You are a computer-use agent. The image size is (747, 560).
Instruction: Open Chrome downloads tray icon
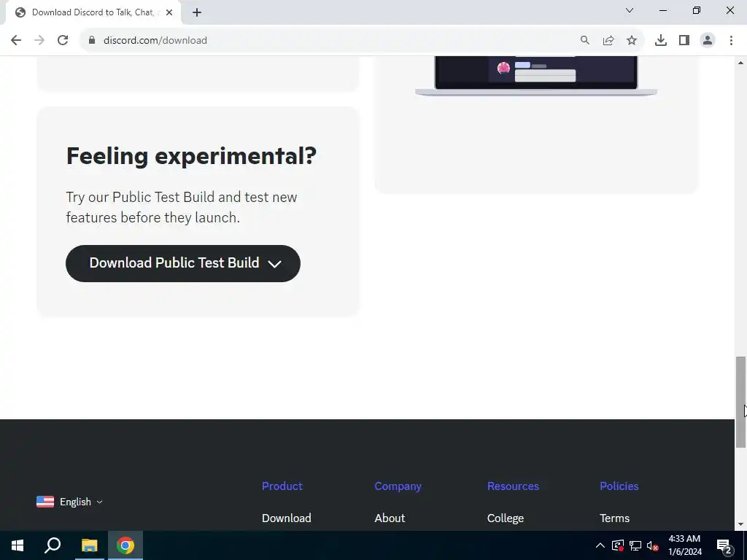(661, 41)
